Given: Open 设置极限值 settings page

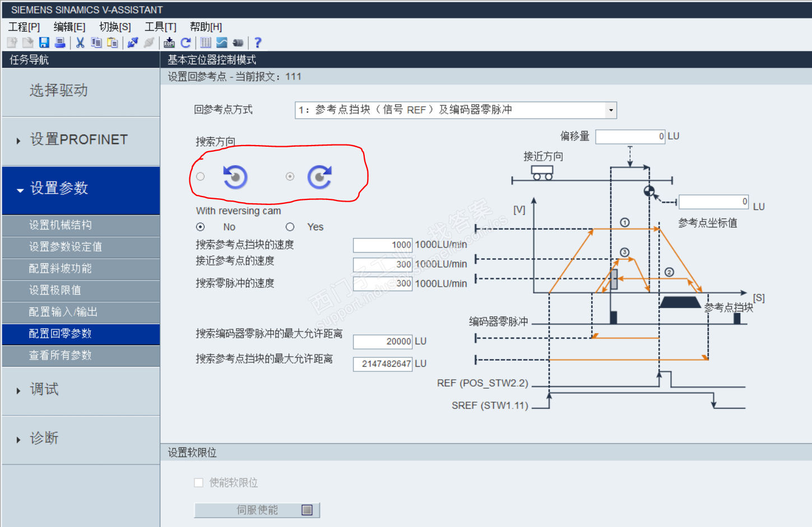Looking at the screenshot, I should [x=81, y=290].
